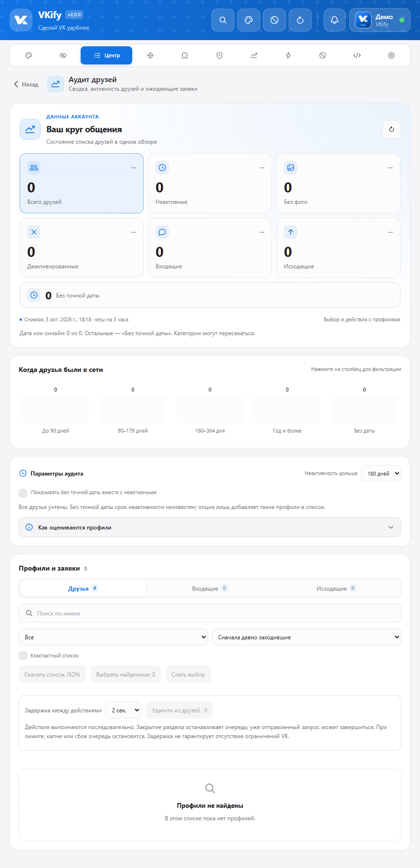Screen dimensions: 420x868
Task: Open the 2 сек. delay dropdown
Action: [x=123, y=710]
